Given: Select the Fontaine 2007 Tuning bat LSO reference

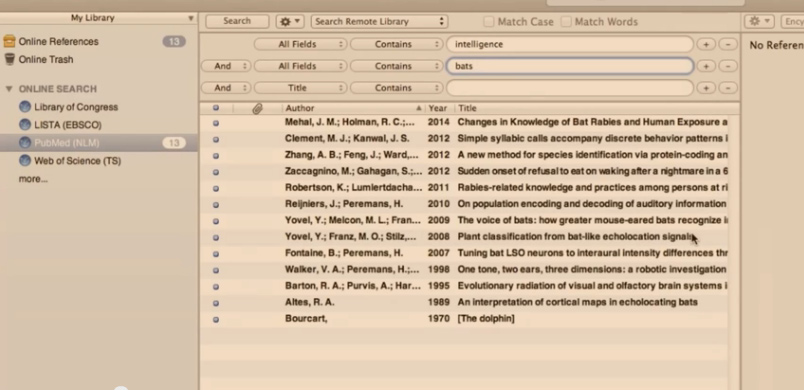Looking at the screenshot, I should pyautogui.click(x=464, y=253).
